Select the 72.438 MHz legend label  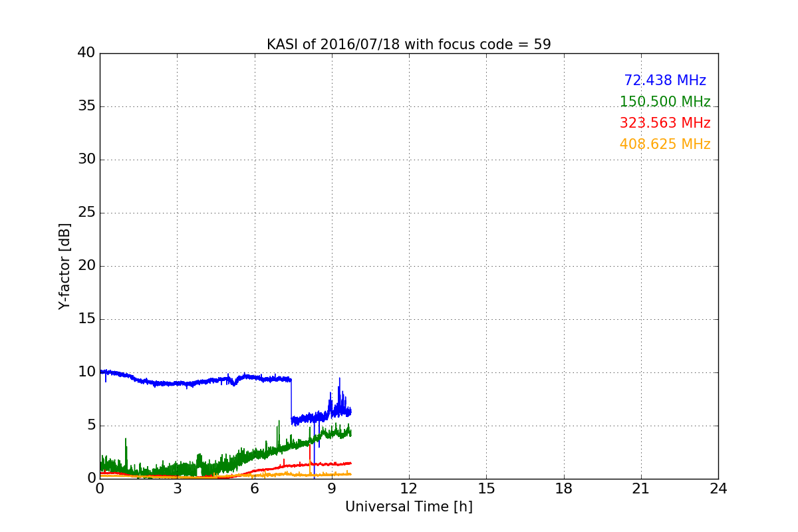[x=665, y=80]
